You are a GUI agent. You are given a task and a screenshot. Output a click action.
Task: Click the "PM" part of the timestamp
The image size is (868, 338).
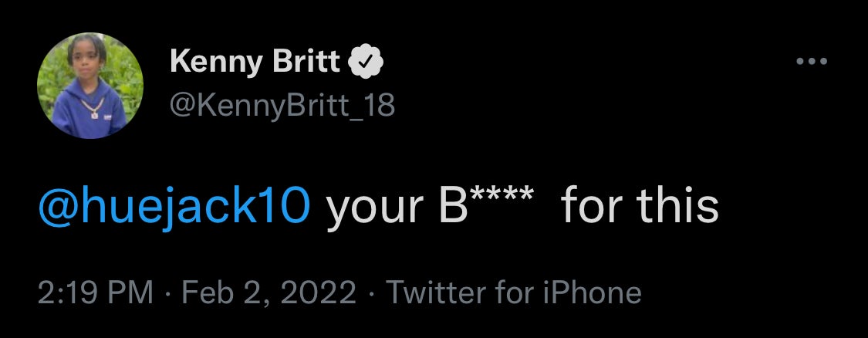click(130, 293)
